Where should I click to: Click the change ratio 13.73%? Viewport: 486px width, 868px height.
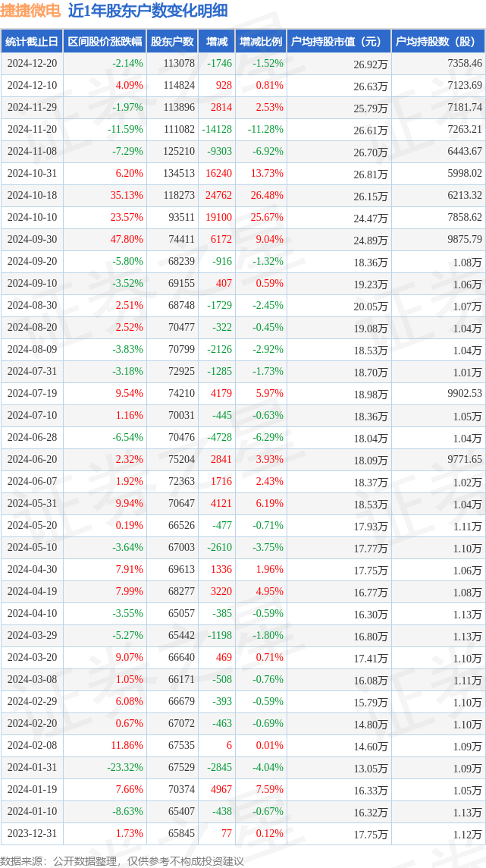coord(267,173)
